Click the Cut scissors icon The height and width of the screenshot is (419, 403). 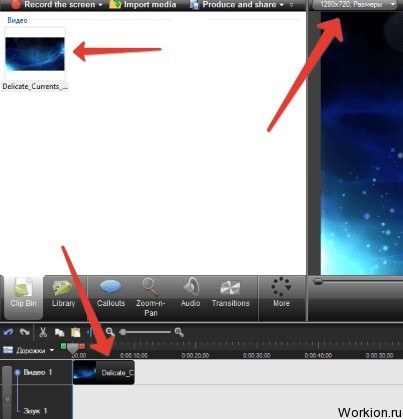[x=43, y=332]
